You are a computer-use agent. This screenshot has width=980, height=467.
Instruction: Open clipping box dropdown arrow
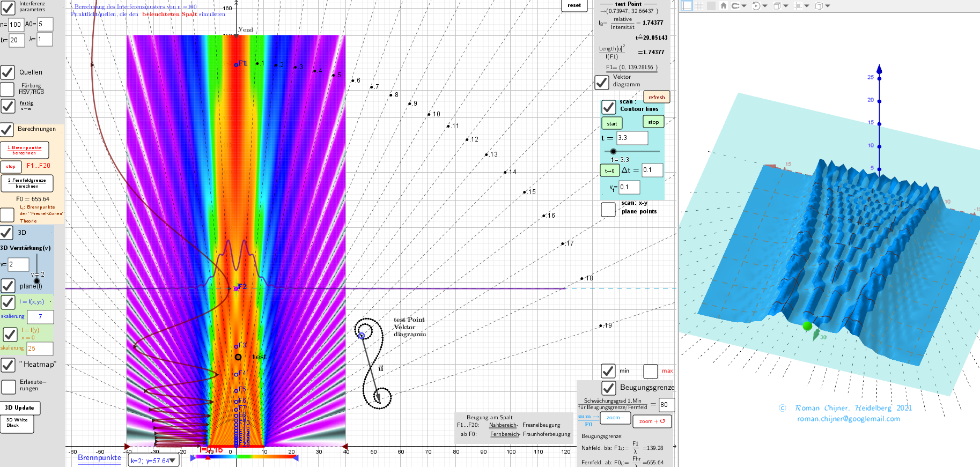[x=806, y=6]
